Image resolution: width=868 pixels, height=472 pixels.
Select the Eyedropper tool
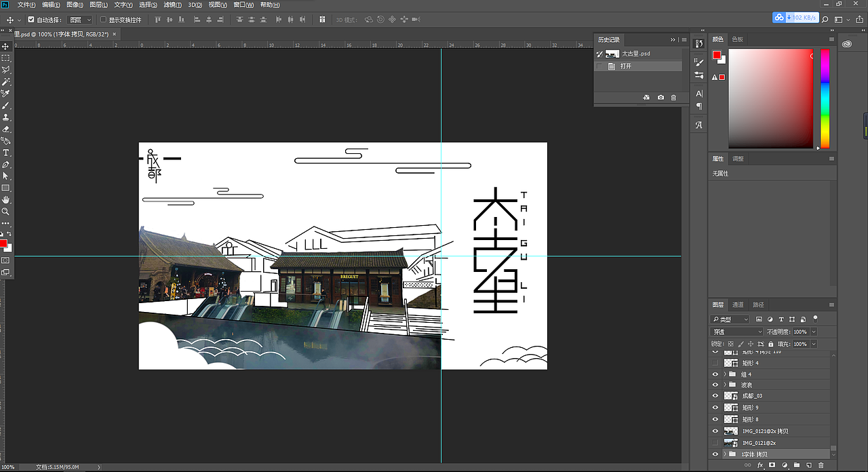tap(6, 94)
